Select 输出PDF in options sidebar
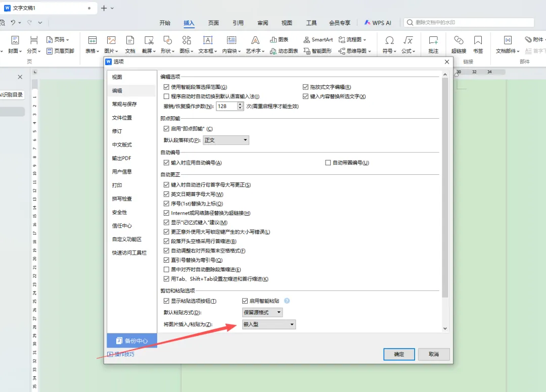 (x=131, y=158)
